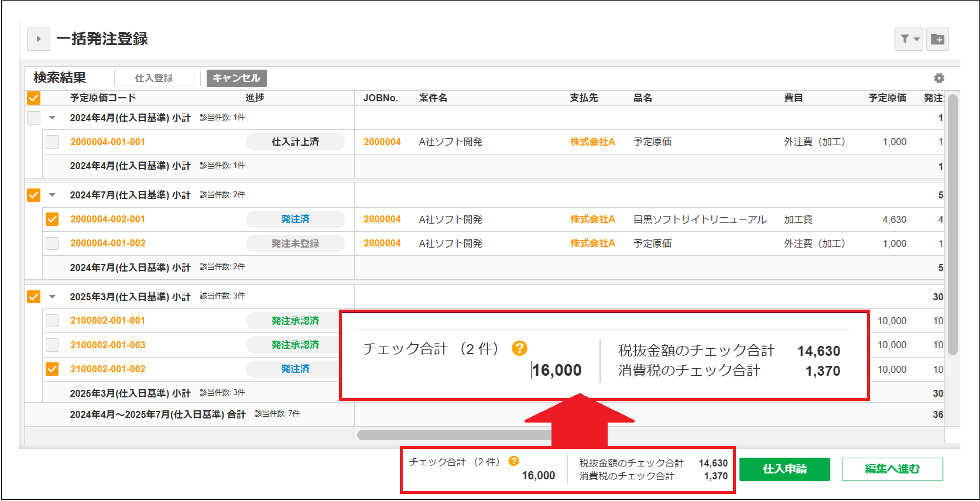Check the row 2000004-001-002 checkbox
This screenshot has height=501, width=980.
pos(52,243)
